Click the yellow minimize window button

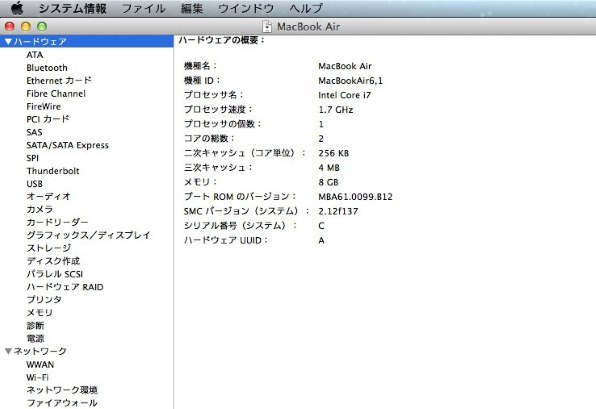25,26
